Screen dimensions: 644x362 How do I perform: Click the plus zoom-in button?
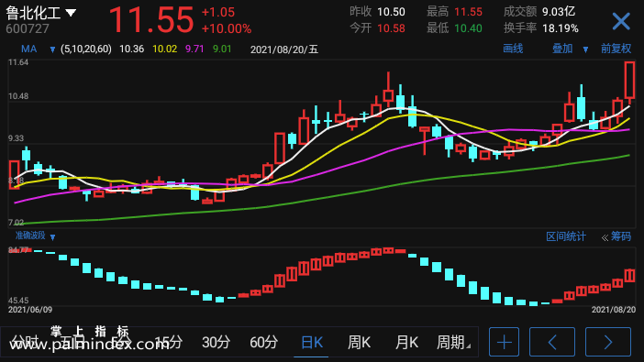click(x=504, y=342)
